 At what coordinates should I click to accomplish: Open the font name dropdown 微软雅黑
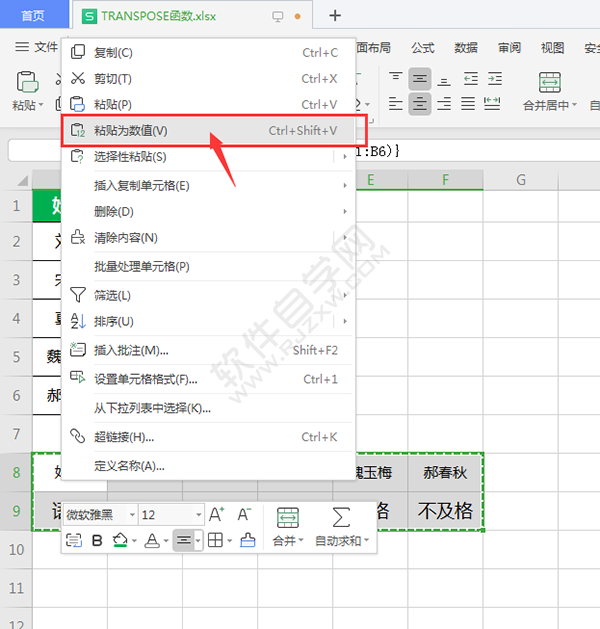[x=132, y=515]
